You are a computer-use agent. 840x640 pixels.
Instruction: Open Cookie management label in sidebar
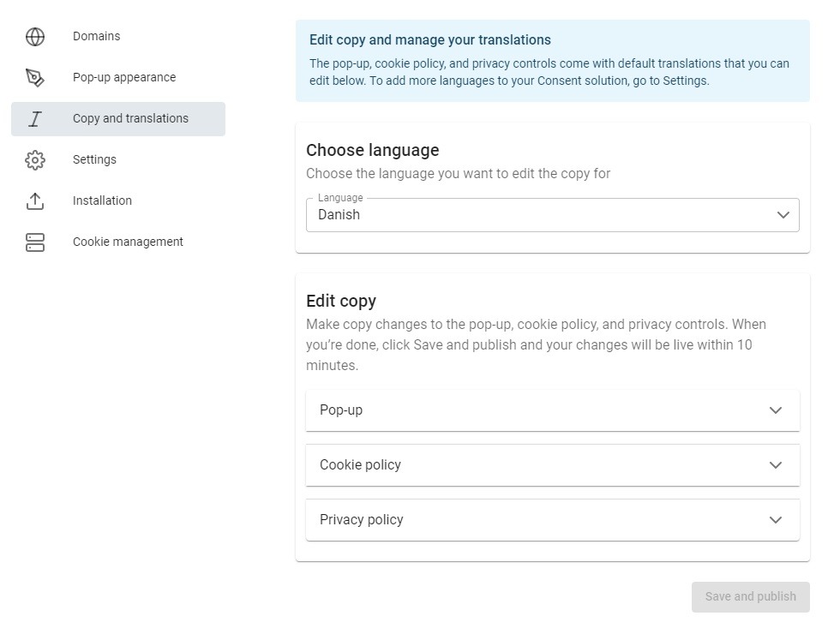click(x=128, y=242)
